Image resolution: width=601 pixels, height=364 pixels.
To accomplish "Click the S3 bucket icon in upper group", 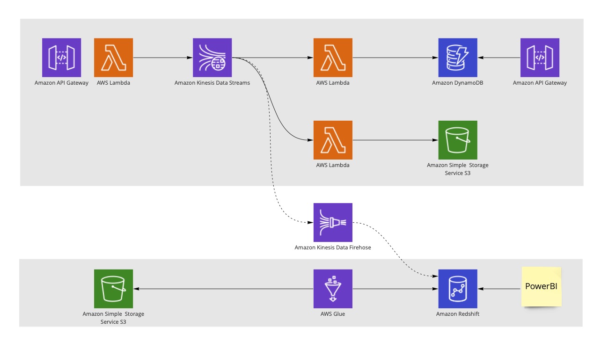I will [458, 140].
